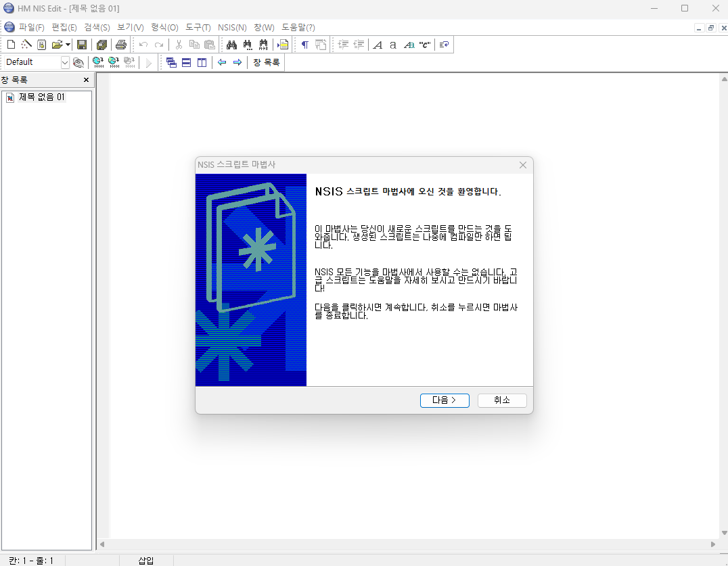Select 제목 없음 01 in window list
Screen dimensions: 728x566
click(x=42, y=97)
